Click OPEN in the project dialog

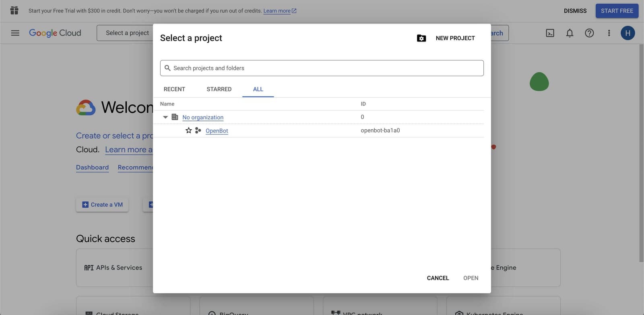471,278
